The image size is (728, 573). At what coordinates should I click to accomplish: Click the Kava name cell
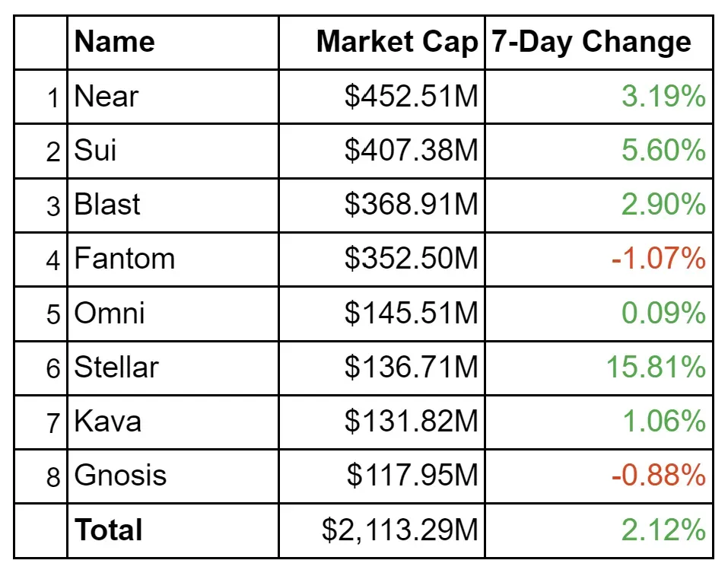[x=107, y=422]
